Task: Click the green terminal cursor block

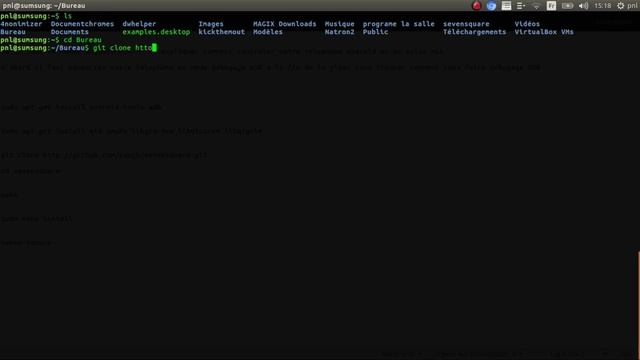Action: tap(154, 48)
